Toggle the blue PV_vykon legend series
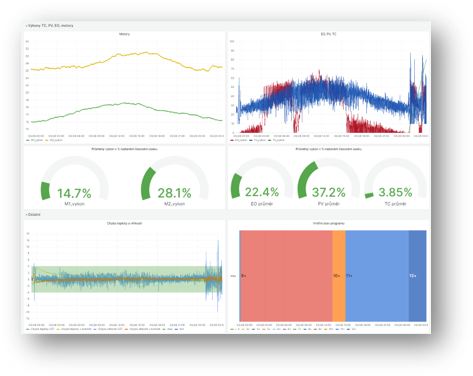Screen dimensions: 473x376 (x=258, y=140)
